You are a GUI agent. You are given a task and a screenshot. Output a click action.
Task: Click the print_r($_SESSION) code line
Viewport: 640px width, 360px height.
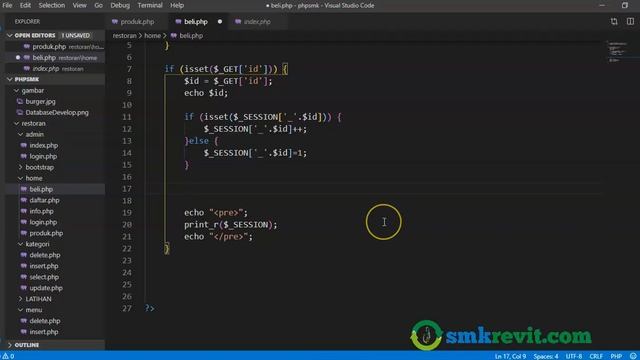[231, 225]
